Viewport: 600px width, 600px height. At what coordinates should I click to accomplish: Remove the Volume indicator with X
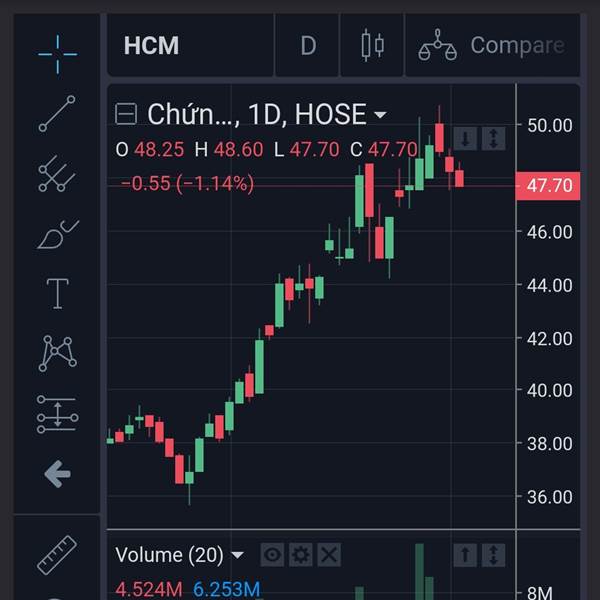pos(329,554)
